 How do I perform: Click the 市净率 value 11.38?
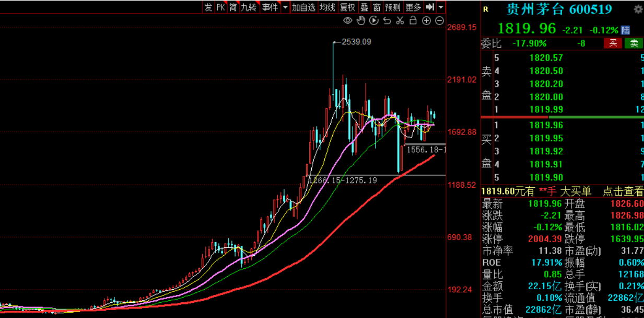(x=549, y=251)
